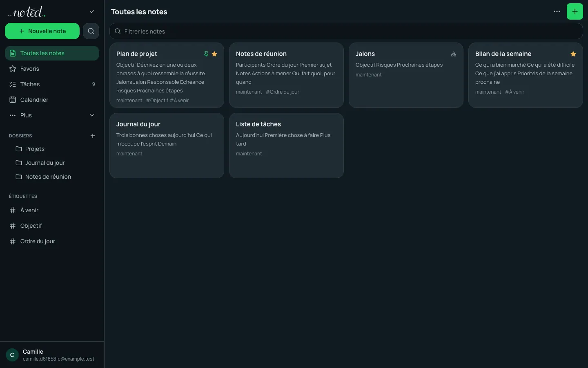Click the green plus button at top right
Image resolution: width=588 pixels, height=368 pixels.
pos(575,11)
